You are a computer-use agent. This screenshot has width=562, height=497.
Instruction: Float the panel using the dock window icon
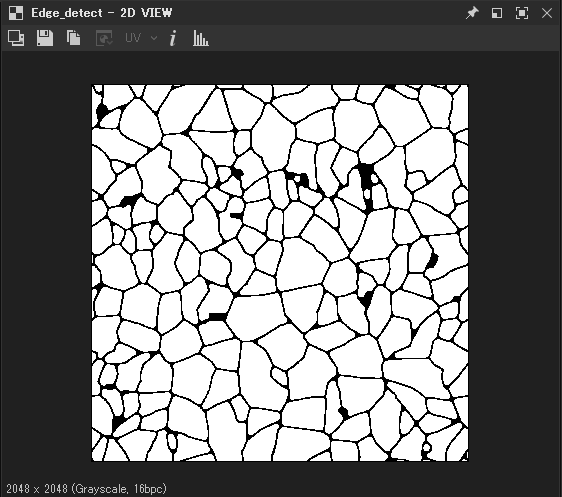click(x=497, y=13)
